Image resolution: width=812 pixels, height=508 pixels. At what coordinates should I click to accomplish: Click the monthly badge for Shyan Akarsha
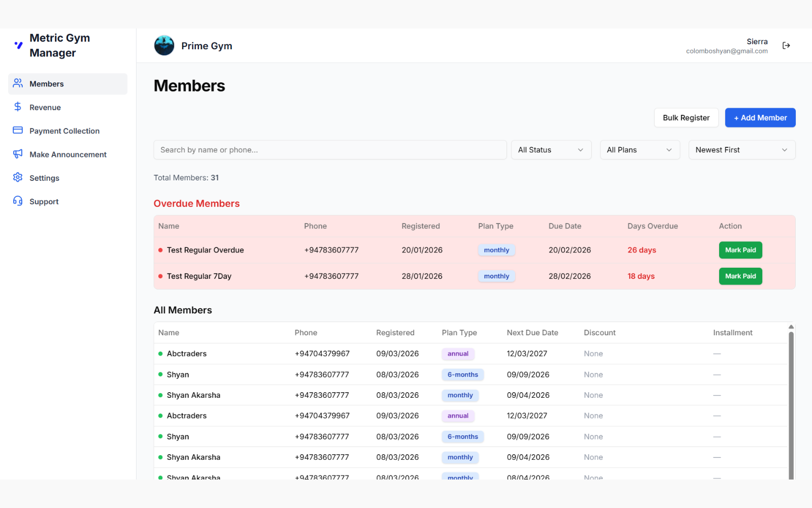(460, 395)
